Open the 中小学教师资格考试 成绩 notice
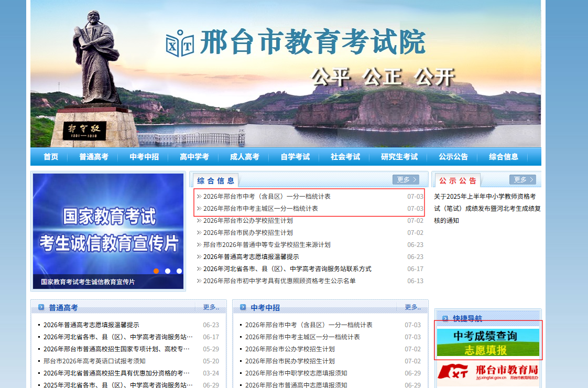The height and width of the screenshot is (388, 588). pyautogui.click(x=487, y=209)
